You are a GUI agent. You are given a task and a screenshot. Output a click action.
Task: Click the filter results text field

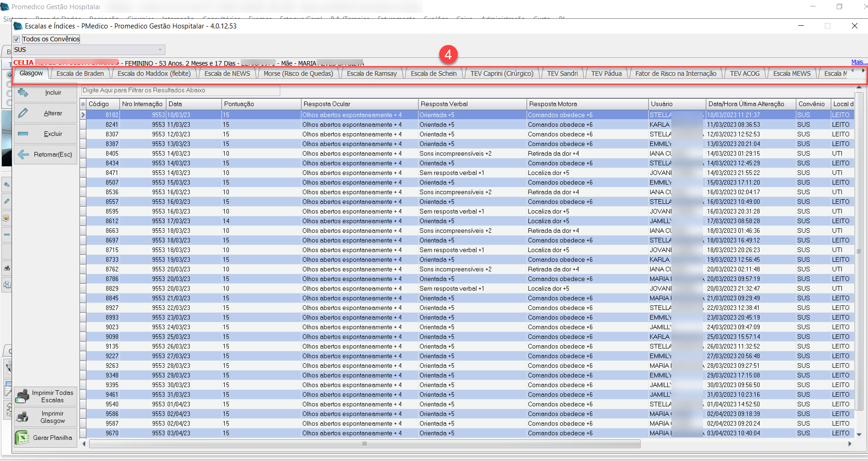point(181,90)
